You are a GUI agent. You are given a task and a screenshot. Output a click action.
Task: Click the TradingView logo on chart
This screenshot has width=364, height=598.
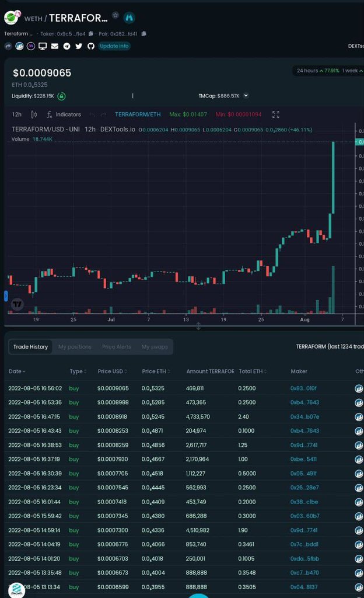pyautogui.click(x=17, y=304)
